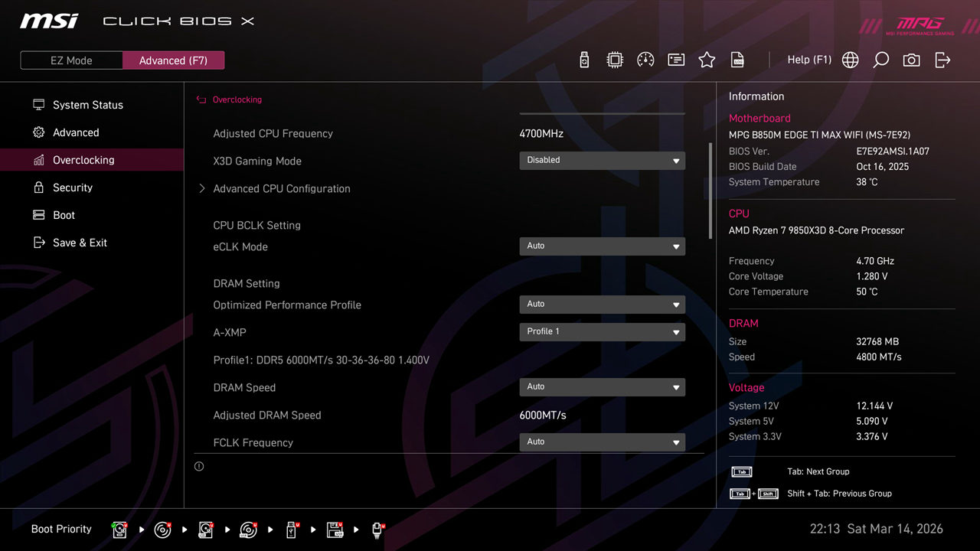Click the BIOS version E7E92AMSI.1A07
The image size is (980, 551).
click(893, 152)
